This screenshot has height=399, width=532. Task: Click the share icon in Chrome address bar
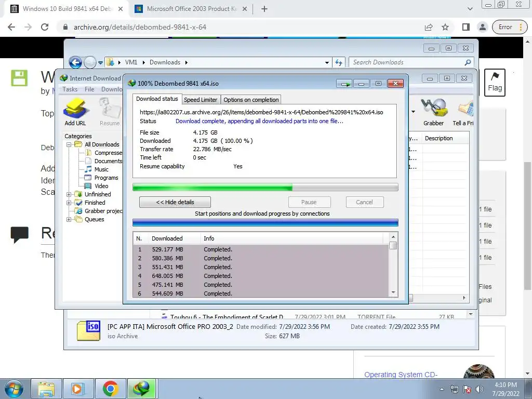429,27
